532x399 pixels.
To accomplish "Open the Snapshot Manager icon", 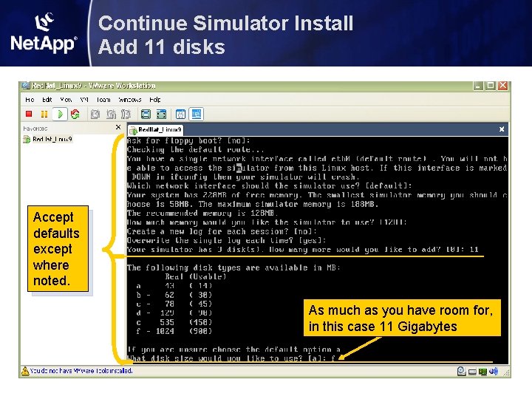I will 126,115.
